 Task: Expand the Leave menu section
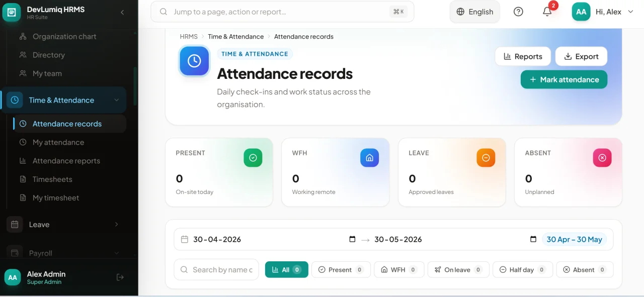click(117, 225)
